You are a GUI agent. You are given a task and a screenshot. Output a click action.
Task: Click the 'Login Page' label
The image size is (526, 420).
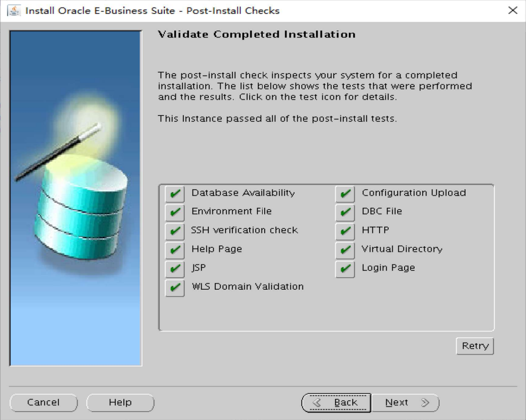pos(389,268)
